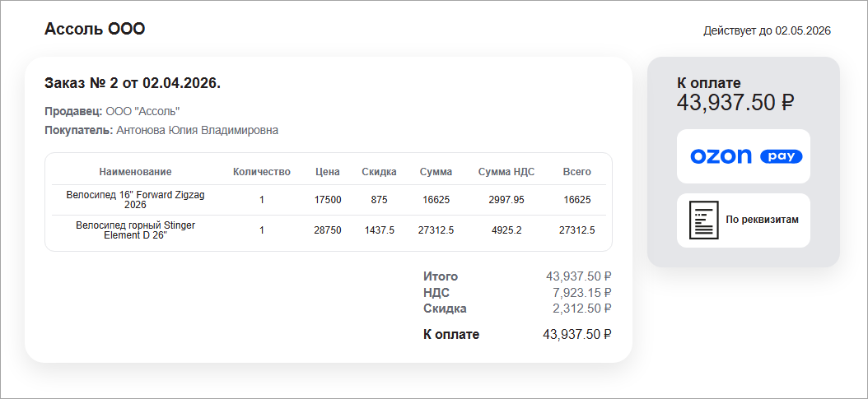The height and width of the screenshot is (399, 868).
Task: Click the Ozon Pay logo button
Action: pyautogui.click(x=743, y=156)
